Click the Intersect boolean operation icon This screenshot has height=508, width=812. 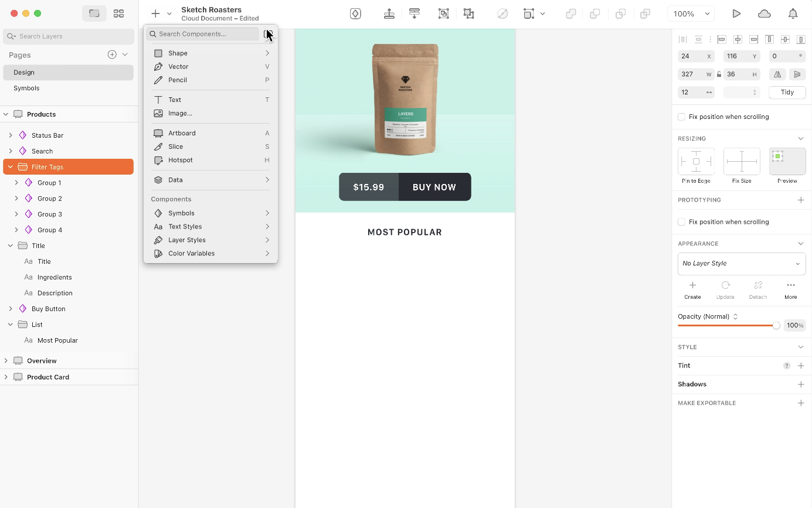[620, 13]
